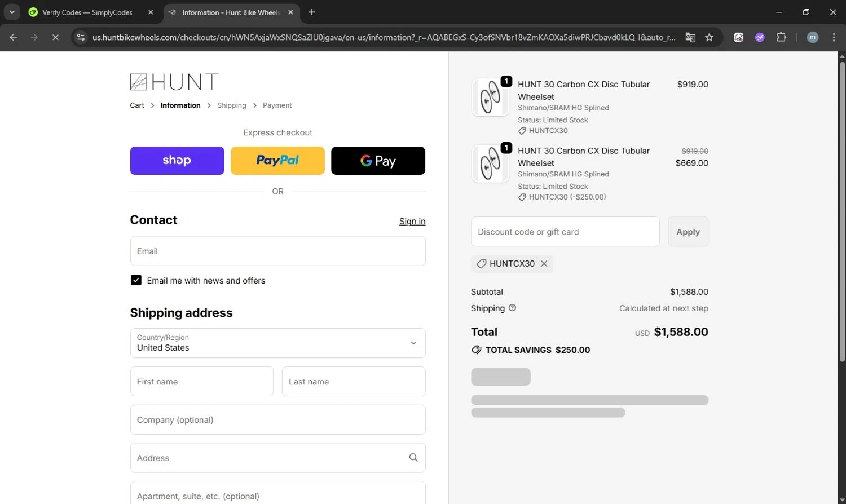The height and width of the screenshot is (504, 846).
Task: Go forward to the next page
Action: [34, 37]
